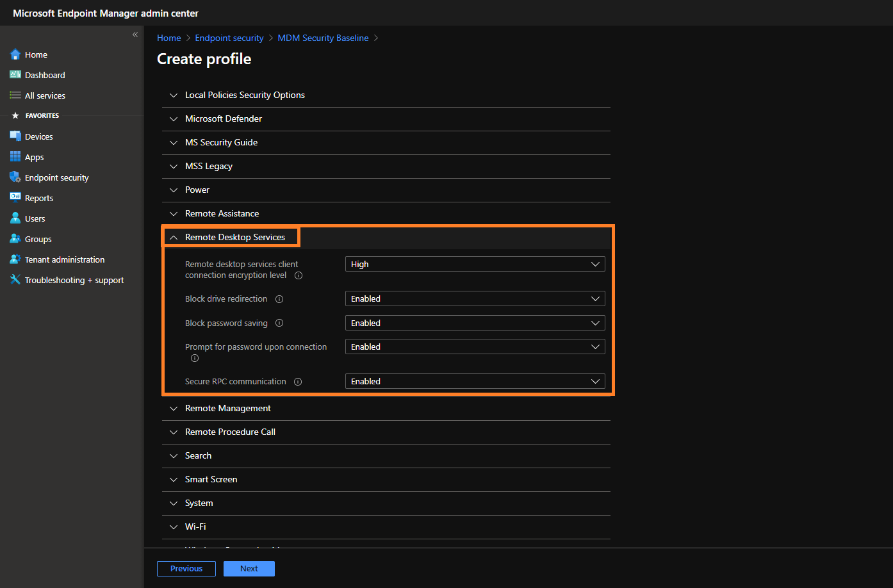Expand the Remote Management section
This screenshot has width=893, height=588.
386,408
